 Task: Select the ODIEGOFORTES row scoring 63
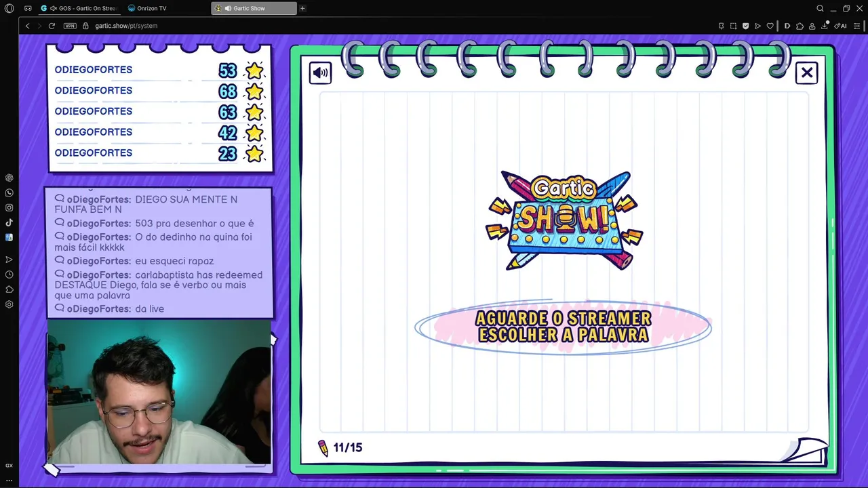tap(159, 112)
